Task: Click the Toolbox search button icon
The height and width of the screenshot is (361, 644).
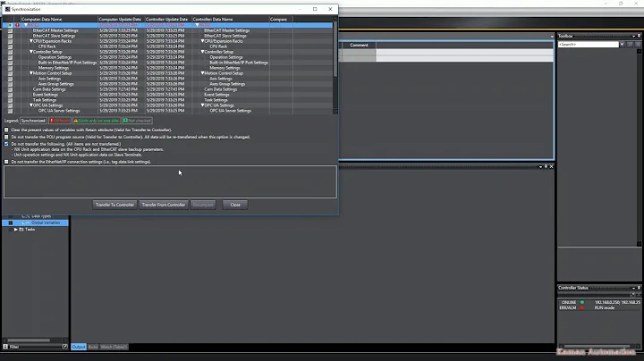Action: pos(630,45)
